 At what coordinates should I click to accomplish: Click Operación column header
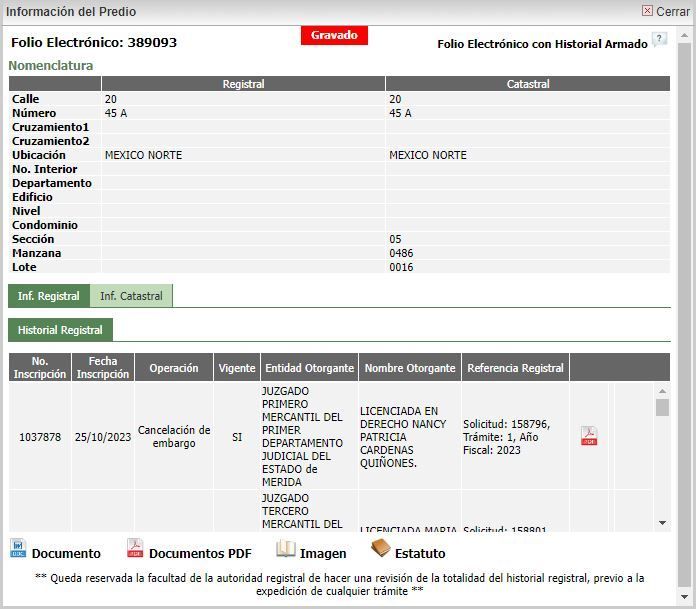click(174, 368)
